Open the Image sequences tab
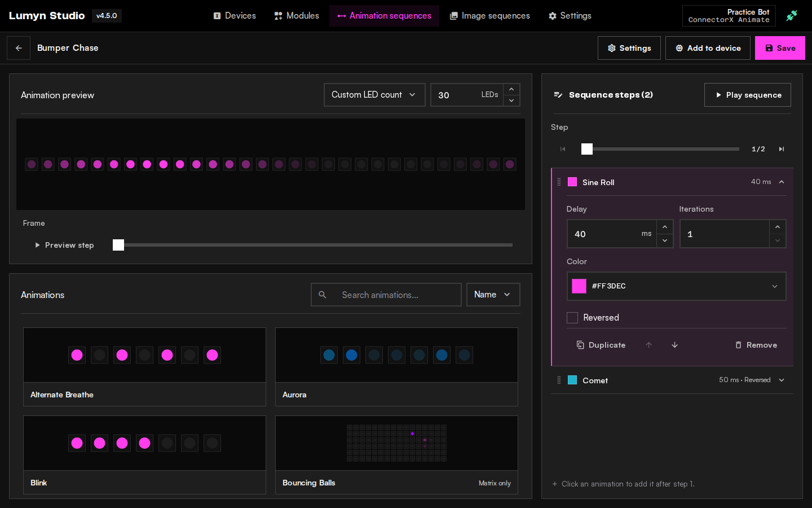 [489, 16]
